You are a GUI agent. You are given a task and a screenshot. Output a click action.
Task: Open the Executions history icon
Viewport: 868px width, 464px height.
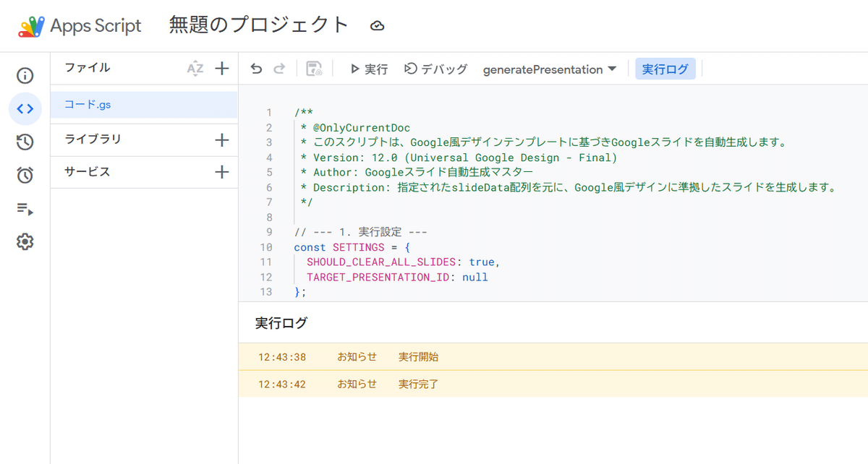[25, 142]
